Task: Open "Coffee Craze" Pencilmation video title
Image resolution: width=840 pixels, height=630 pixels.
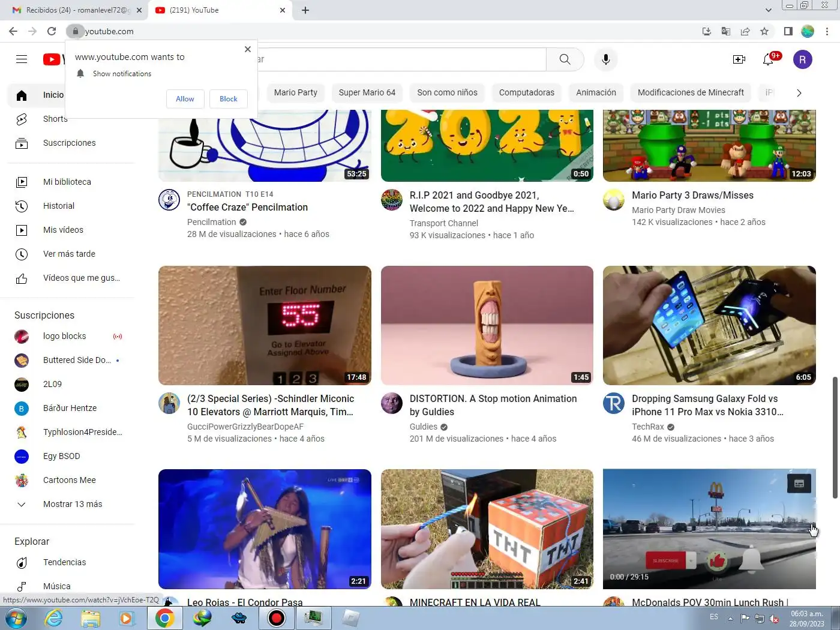Action: coord(247,207)
